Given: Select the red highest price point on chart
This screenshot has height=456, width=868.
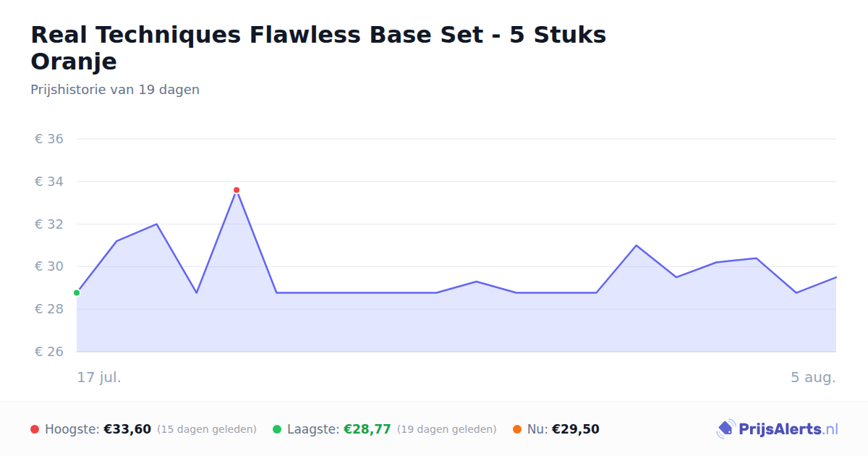Looking at the screenshot, I should click(x=237, y=190).
